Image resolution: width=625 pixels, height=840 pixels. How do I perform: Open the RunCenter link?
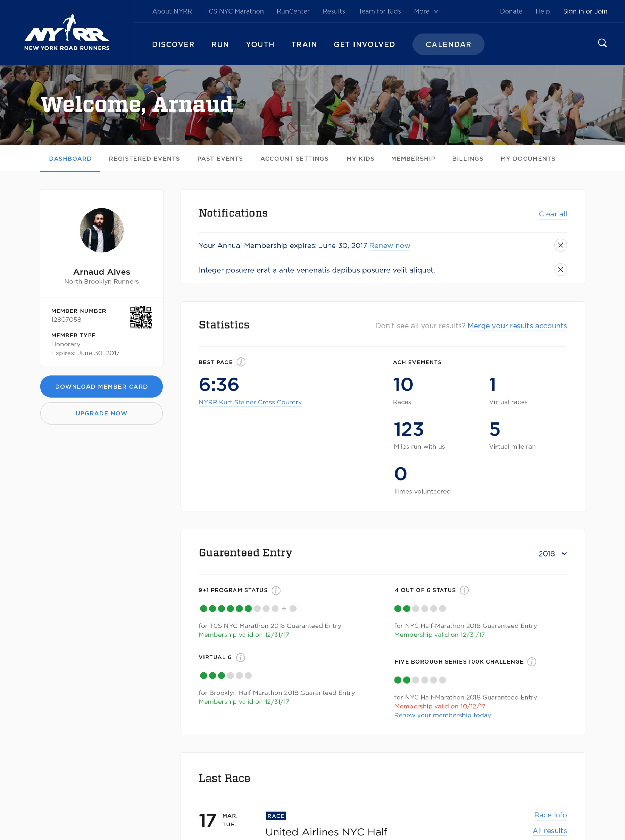(293, 11)
